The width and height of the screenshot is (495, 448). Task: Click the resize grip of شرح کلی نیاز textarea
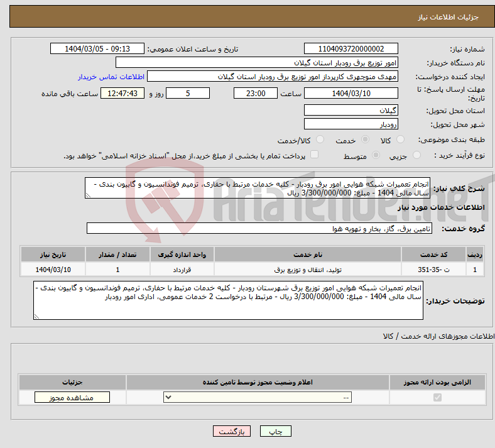[x=88, y=195]
